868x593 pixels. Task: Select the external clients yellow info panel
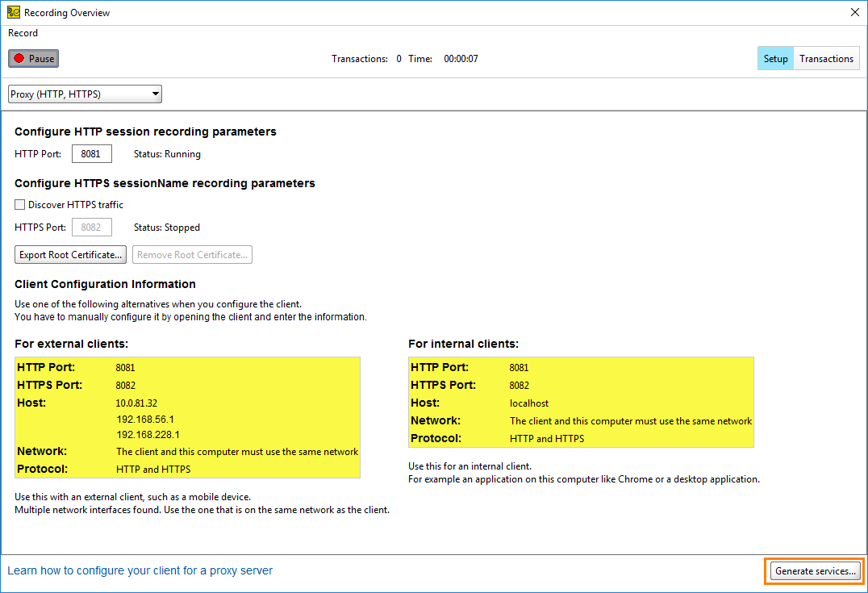[x=187, y=417]
